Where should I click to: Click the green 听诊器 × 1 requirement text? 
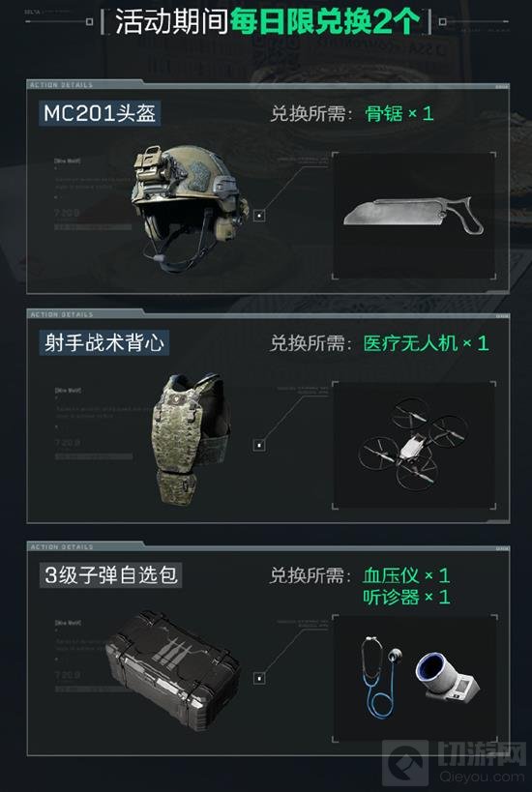pyautogui.click(x=406, y=598)
